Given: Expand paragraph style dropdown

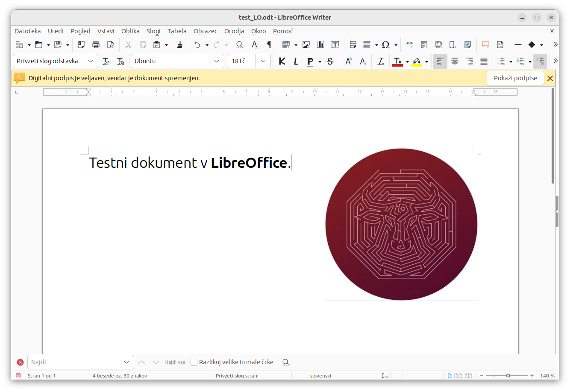Looking at the screenshot, I should coord(91,61).
